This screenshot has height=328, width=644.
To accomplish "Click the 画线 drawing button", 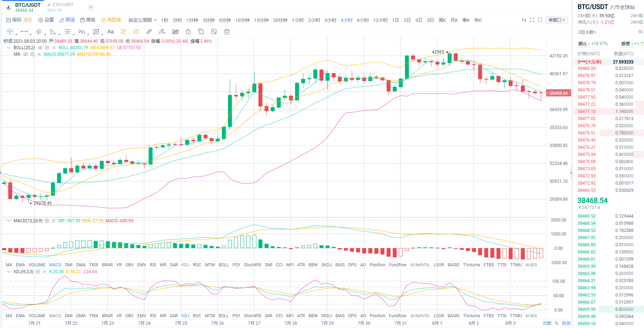I will [67, 20].
